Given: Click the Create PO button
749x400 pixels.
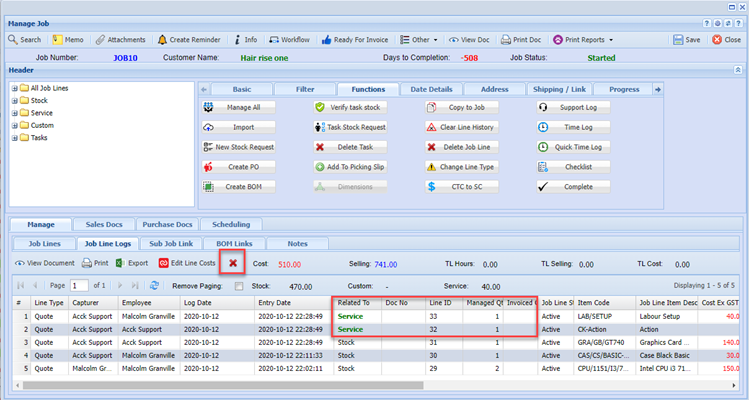Looking at the screenshot, I should coord(238,167).
